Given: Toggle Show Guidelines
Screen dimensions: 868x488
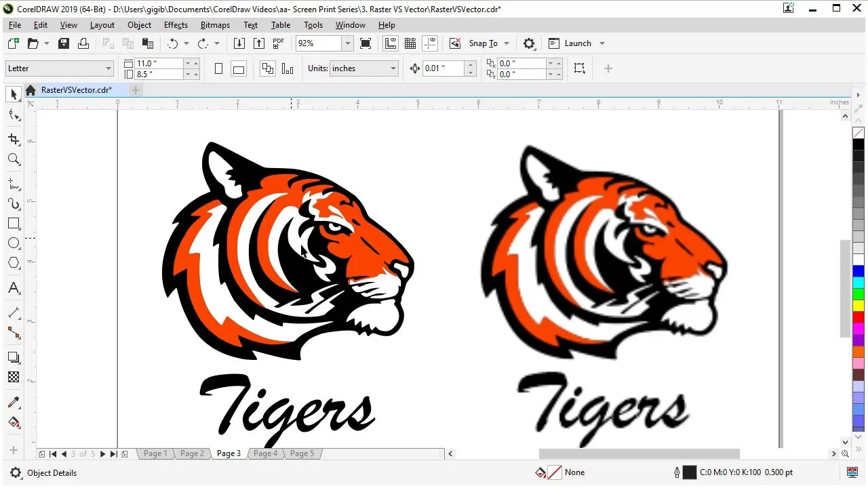Looking at the screenshot, I should [430, 43].
